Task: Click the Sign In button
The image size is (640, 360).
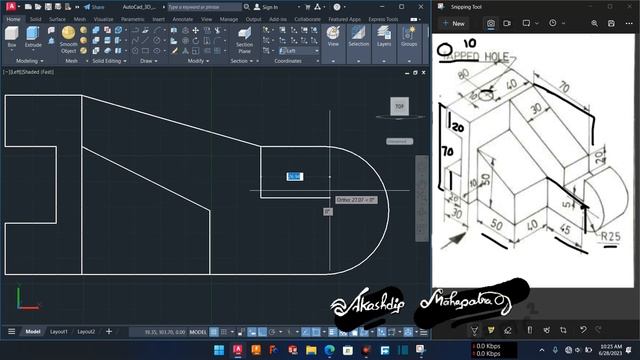Action: pyautogui.click(x=266, y=7)
